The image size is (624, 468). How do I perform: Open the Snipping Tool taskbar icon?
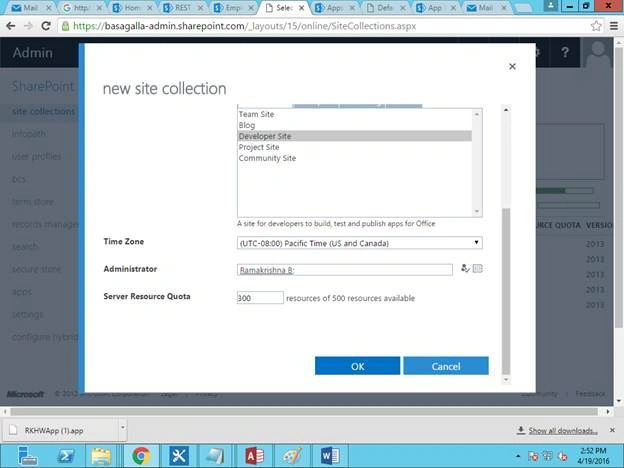pyautogui.click(x=178, y=456)
